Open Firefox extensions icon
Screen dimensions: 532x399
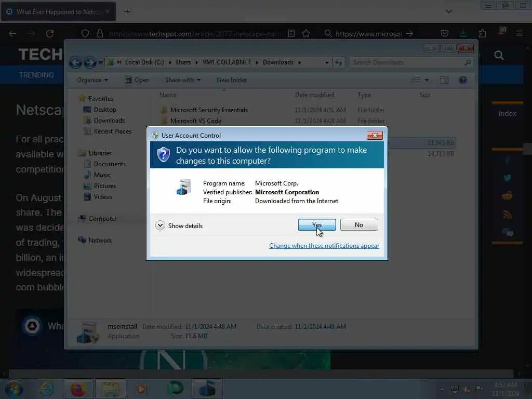[482, 33]
